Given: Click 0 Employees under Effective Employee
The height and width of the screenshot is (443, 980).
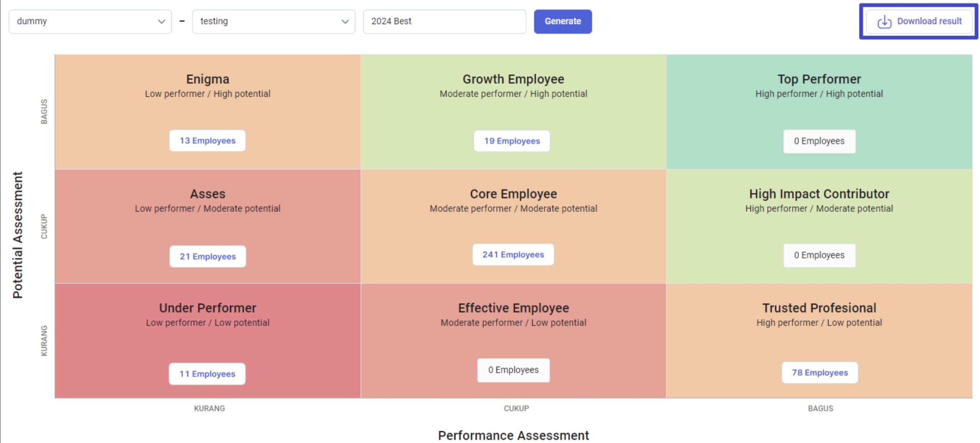Looking at the screenshot, I should click(513, 370).
